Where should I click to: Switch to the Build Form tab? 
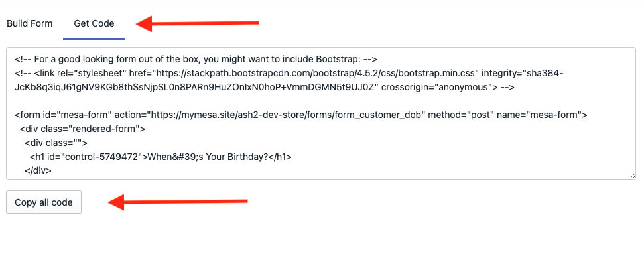click(x=30, y=23)
